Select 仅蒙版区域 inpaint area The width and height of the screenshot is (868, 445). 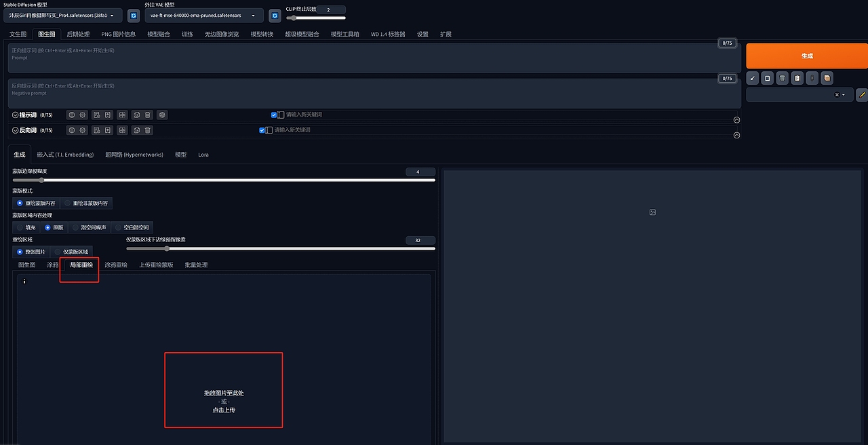(x=71, y=252)
